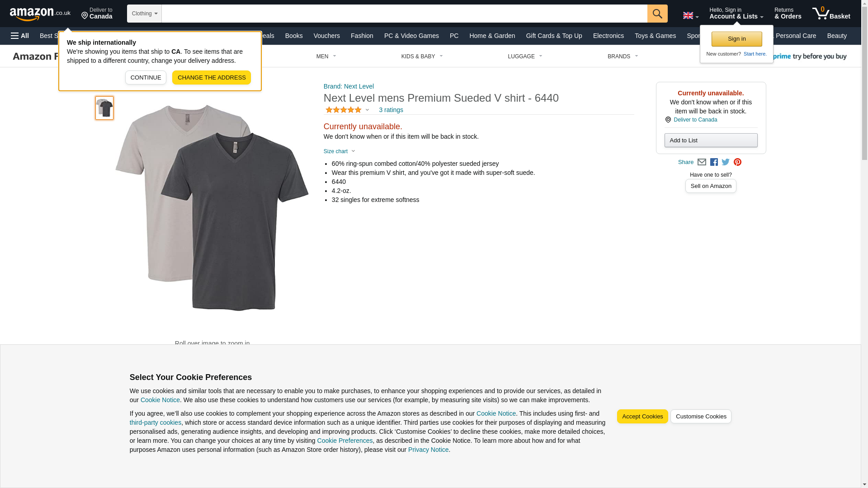
Task: Open the Amazon.co.uk home logo
Action: tap(40, 14)
